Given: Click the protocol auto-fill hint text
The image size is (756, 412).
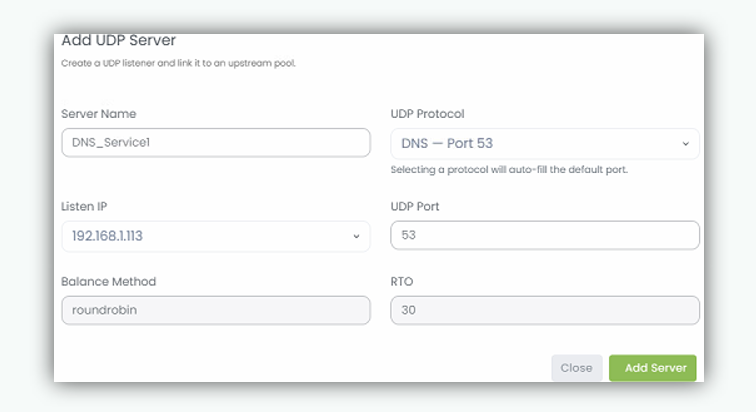Looking at the screenshot, I should [x=508, y=169].
